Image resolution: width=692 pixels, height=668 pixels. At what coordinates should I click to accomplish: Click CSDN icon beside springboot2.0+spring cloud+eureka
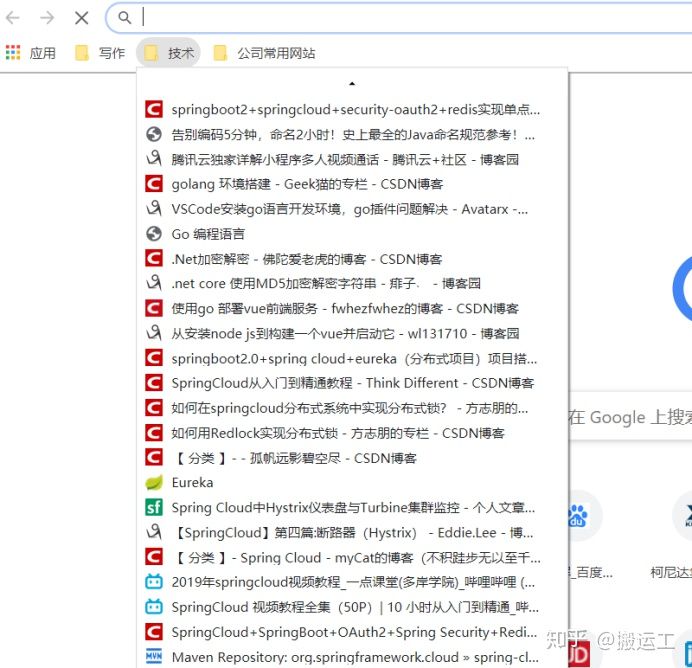154,358
